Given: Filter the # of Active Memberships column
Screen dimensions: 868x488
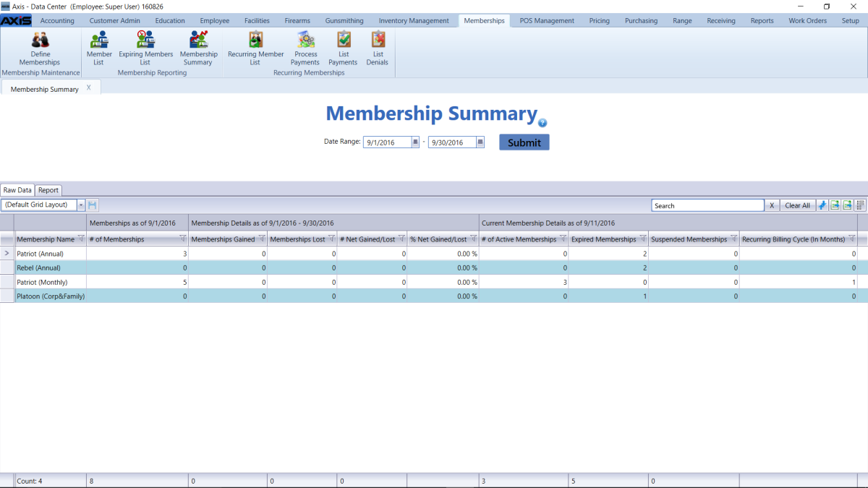Looking at the screenshot, I should pos(563,239).
